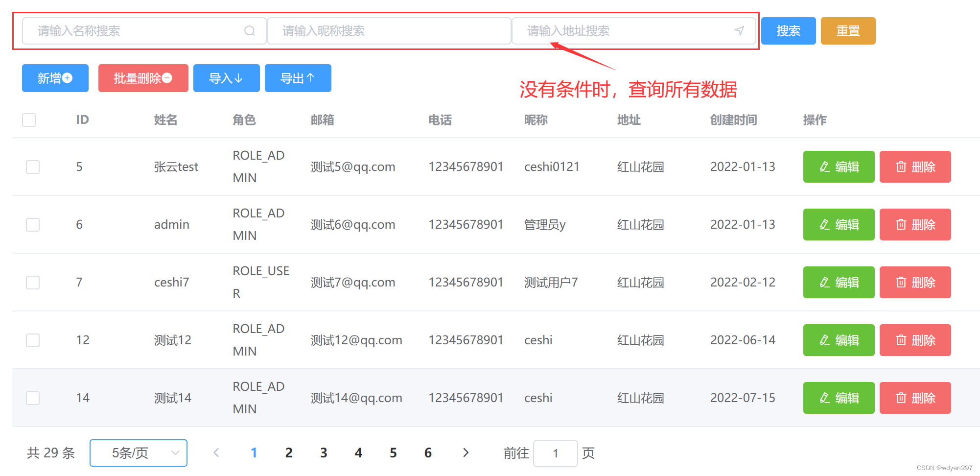Click nickname cell 测试用户7
This screenshot has height=476, width=980.
coord(551,283)
